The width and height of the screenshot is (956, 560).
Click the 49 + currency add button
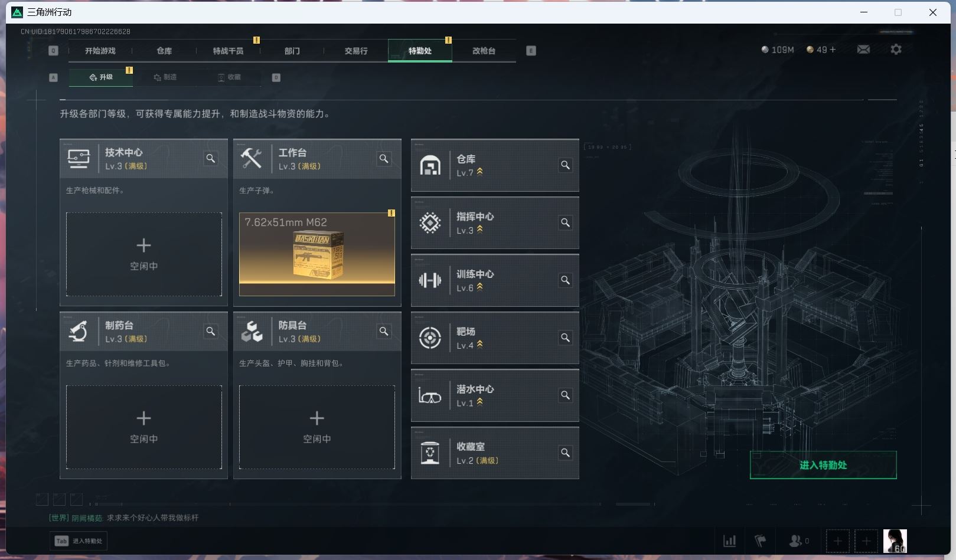pos(821,50)
